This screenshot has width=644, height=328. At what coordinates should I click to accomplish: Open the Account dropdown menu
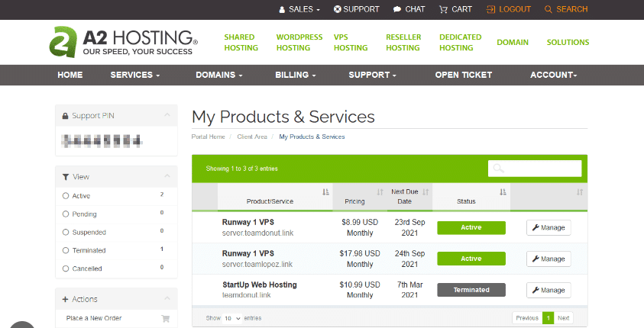tap(554, 75)
